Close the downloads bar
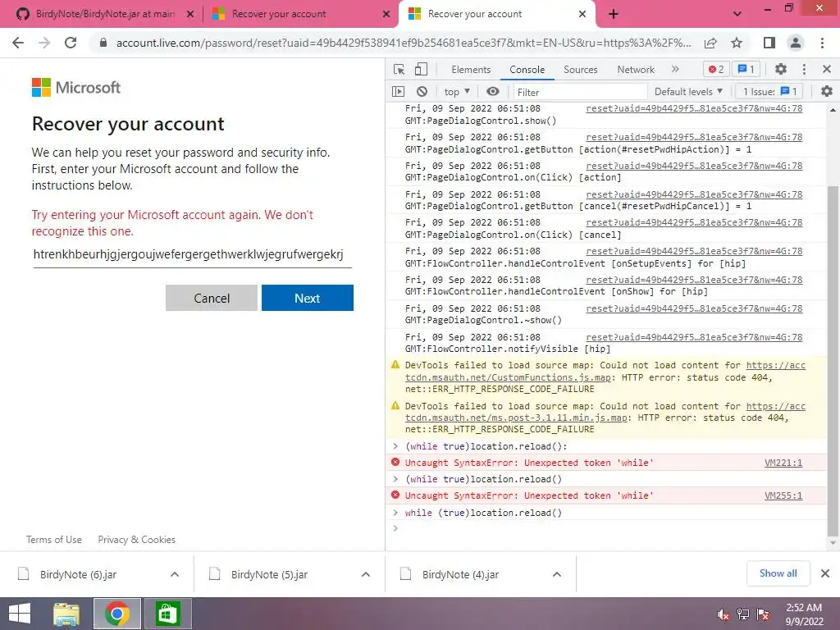This screenshot has width=840, height=630. click(x=825, y=573)
